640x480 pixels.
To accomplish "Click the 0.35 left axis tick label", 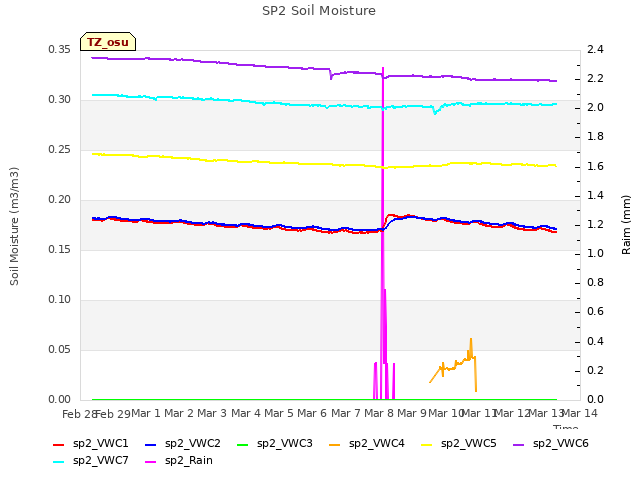I will coord(59,49).
